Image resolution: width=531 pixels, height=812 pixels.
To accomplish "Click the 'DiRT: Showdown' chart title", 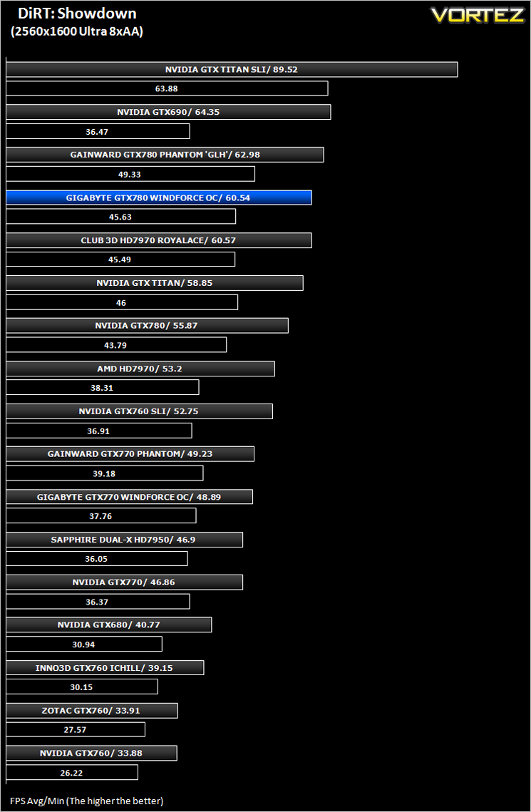I will (x=77, y=14).
